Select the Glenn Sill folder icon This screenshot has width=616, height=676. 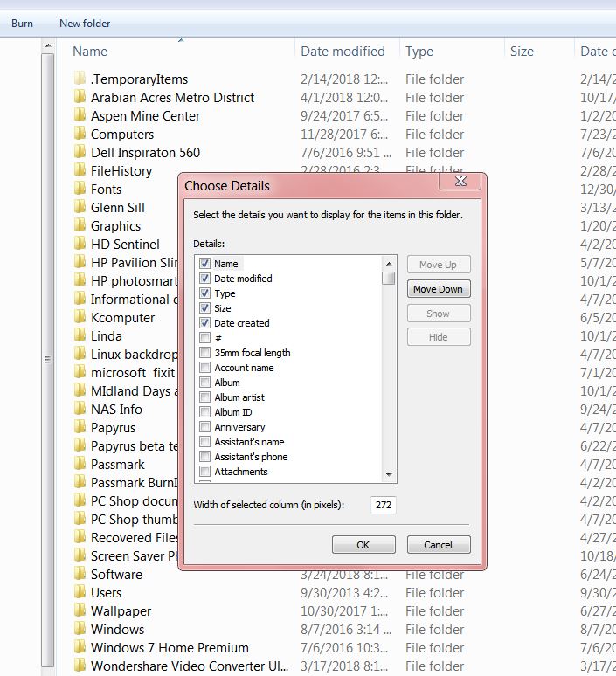tap(80, 207)
